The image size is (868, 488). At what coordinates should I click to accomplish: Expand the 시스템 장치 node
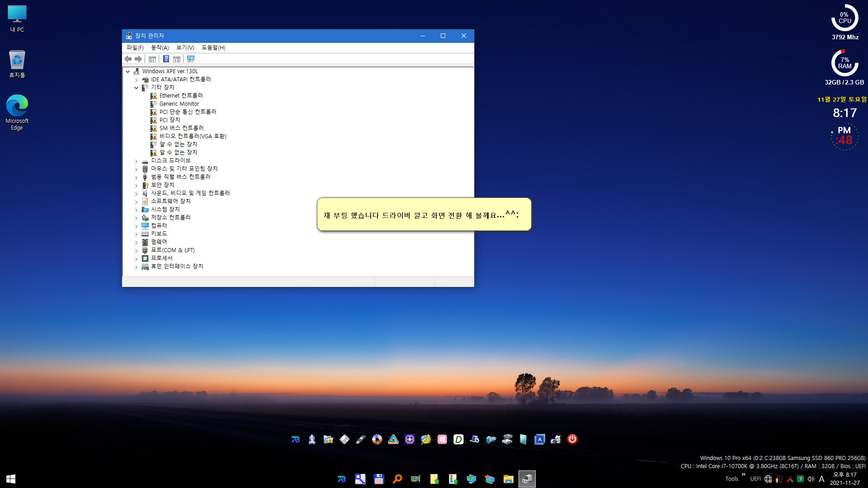click(x=137, y=210)
